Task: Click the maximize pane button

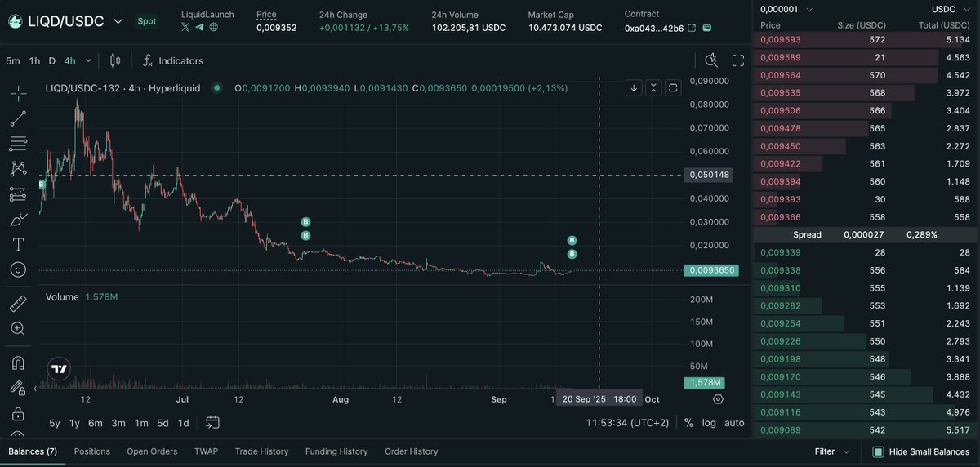Action: (673, 87)
